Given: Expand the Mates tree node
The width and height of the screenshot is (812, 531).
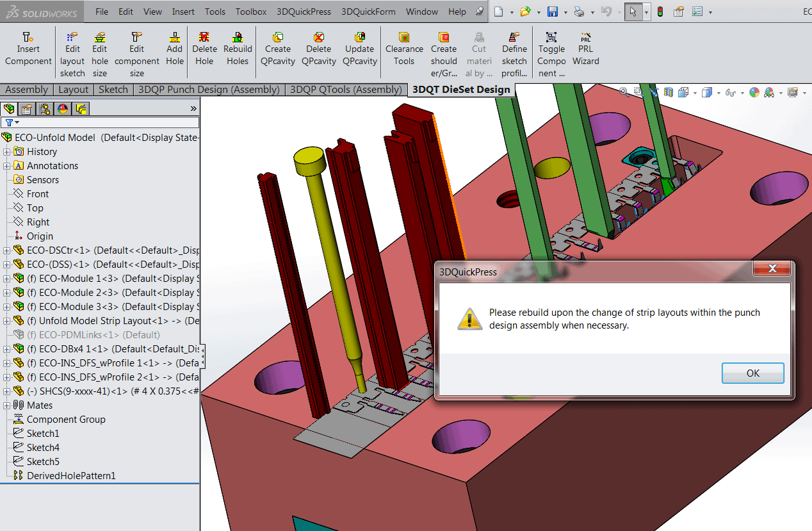Looking at the screenshot, I should (7, 405).
